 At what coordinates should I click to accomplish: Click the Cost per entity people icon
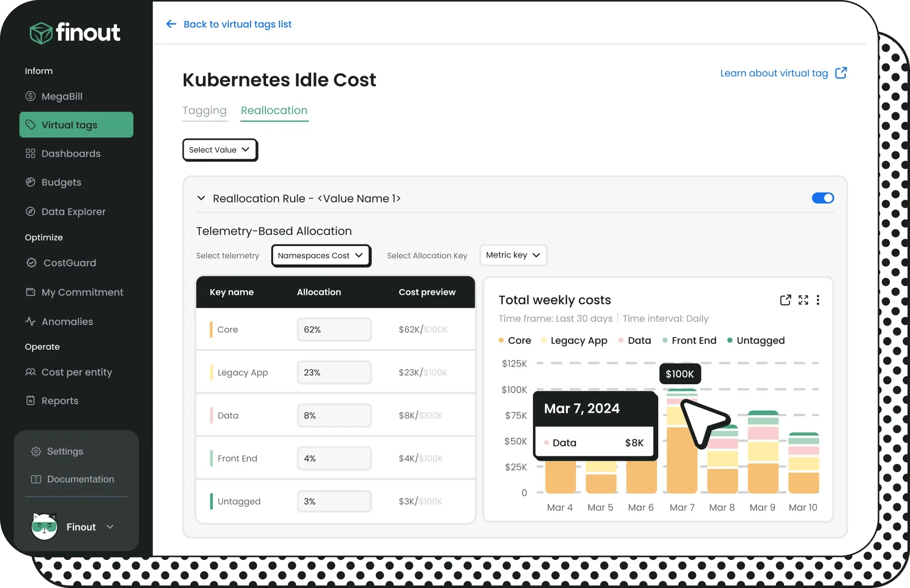pyautogui.click(x=30, y=372)
